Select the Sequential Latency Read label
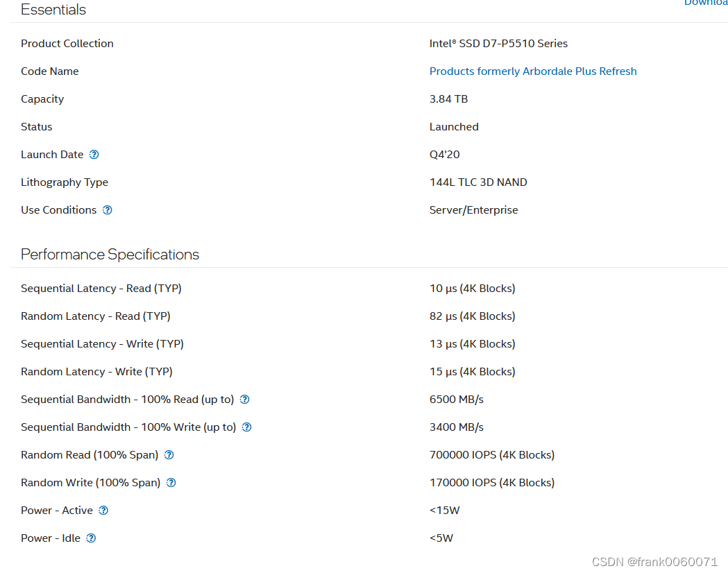Image resolution: width=728 pixels, height=573 pixels. (x=101, y=289)
